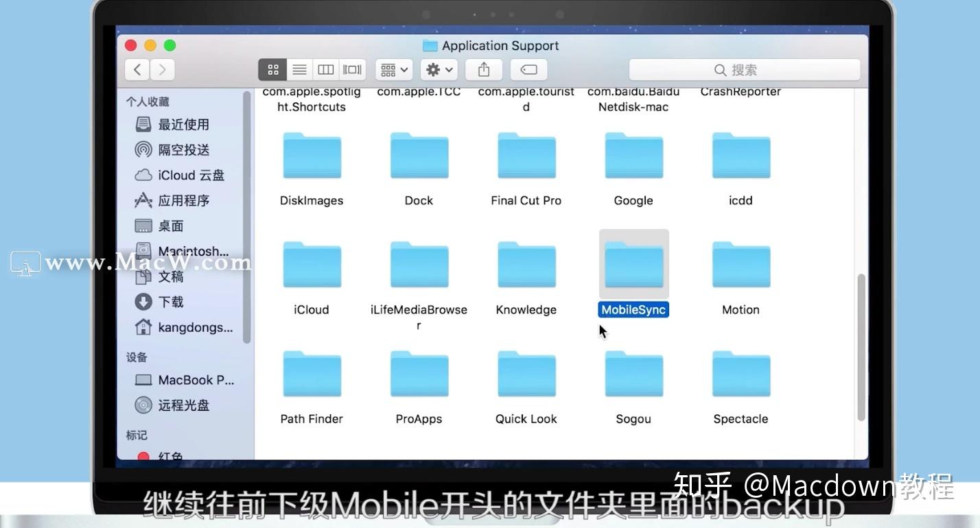Image resolution: width=980 pixels, height=528 pixels.
Task: Open 隔空投送 in the sidebar
Action: click(x=172, y=149)
